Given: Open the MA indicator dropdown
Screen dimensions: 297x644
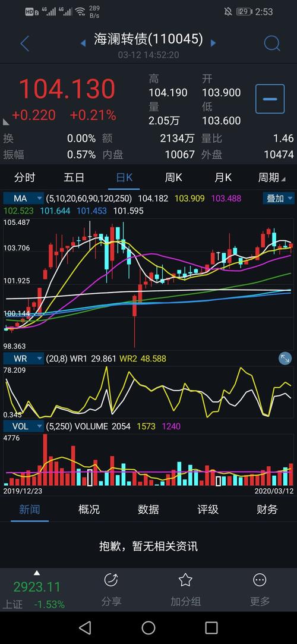Looking at the screenshot, I should (x=23, y=199).
